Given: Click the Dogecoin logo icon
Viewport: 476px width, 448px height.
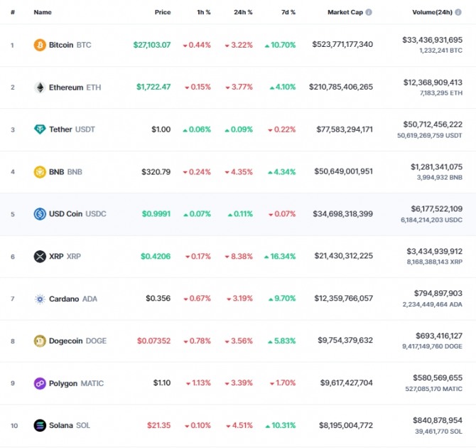Looking at the screenshot, I should 40,341.
